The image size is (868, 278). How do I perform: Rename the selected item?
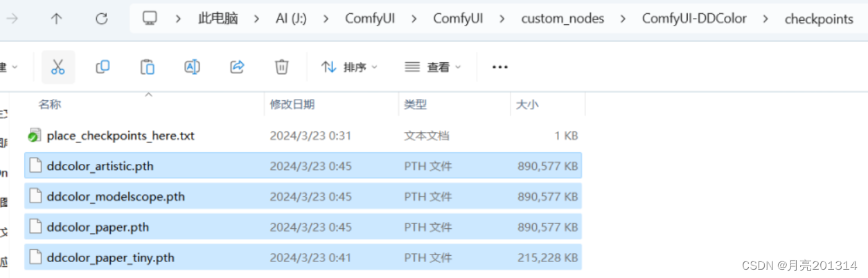[x=192, y=67]
